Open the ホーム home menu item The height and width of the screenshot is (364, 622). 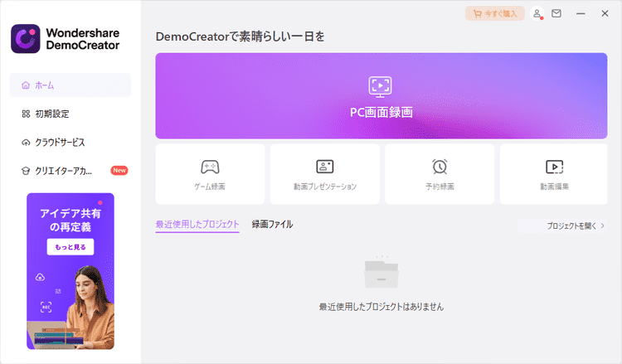click(70, 85)
